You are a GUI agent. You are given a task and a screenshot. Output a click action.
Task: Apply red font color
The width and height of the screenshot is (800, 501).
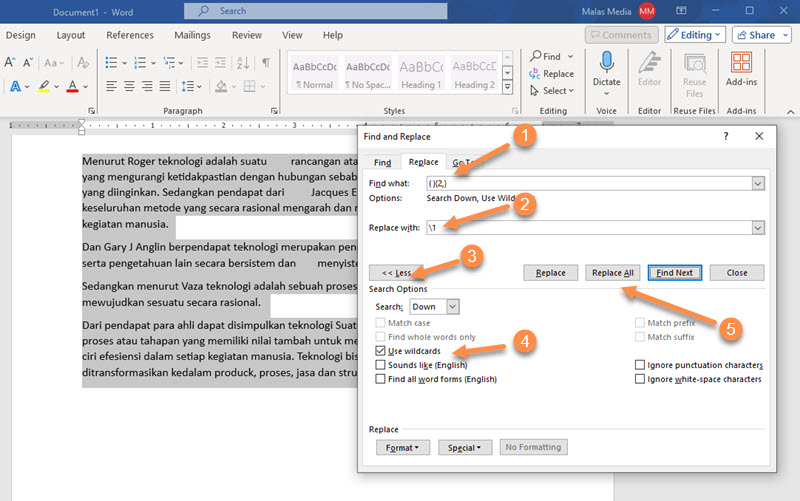tap(72, 86)
